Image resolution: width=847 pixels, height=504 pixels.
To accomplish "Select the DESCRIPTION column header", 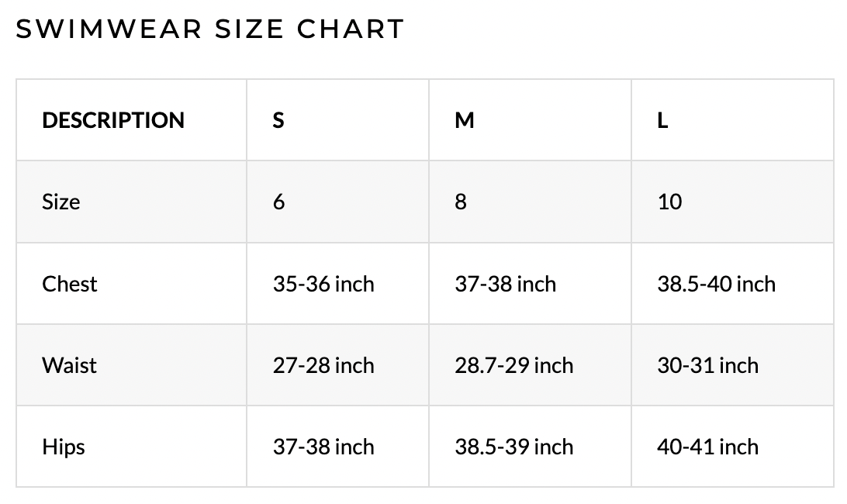I will click(113, 120).
